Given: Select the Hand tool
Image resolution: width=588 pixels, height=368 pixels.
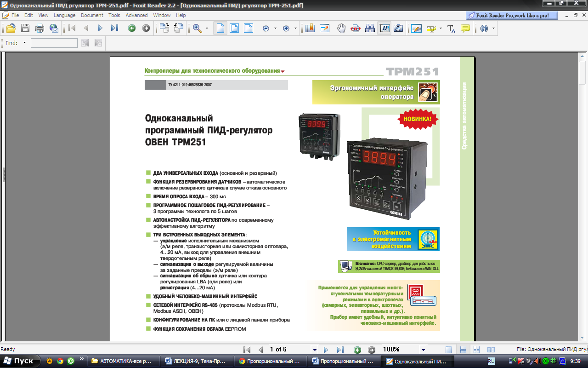Looking at the screenshot, I should tap(341, 29).
